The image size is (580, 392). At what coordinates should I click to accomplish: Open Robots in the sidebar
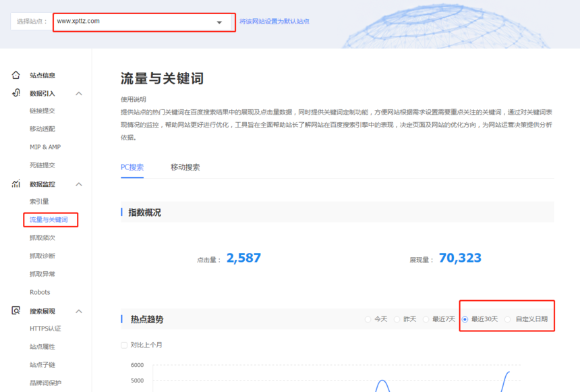click(x=40, y=292)
